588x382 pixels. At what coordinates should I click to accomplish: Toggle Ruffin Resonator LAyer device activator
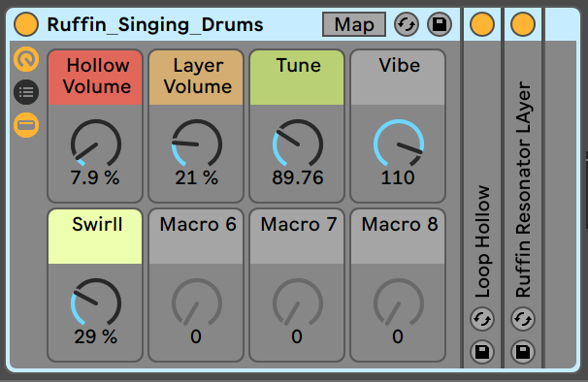523,24
